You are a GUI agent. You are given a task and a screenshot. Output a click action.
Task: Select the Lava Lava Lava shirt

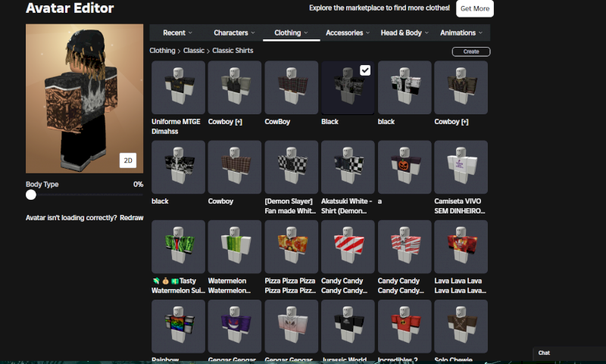pos(461,247)
